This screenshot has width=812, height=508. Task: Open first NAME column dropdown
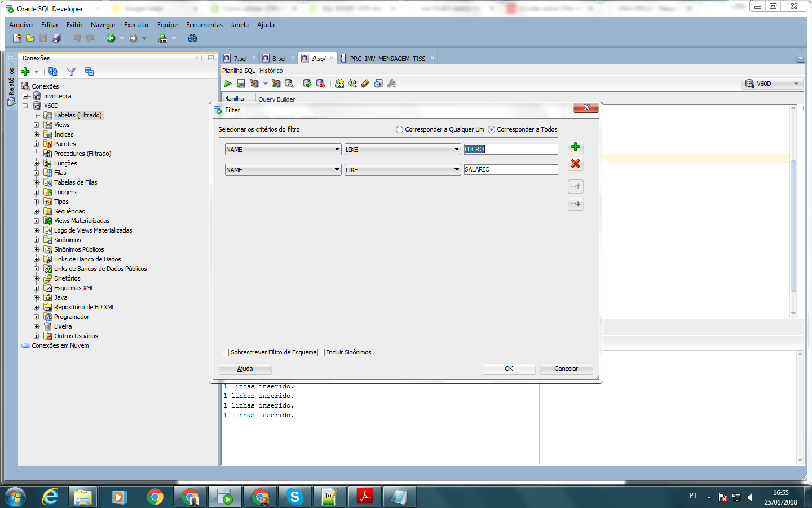point(337,150)
